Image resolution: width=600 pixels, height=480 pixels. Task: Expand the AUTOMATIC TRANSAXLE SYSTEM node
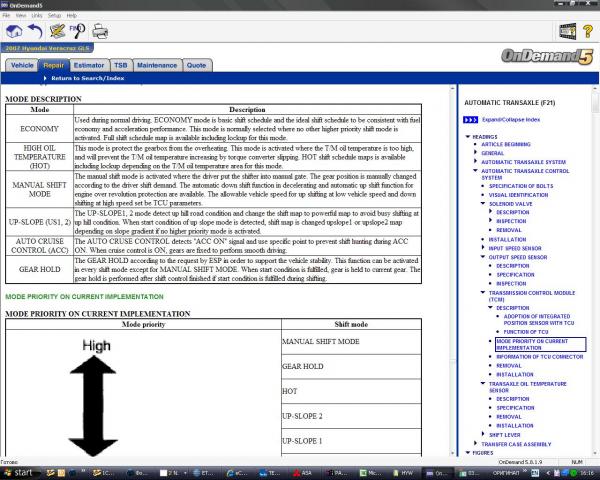(x=475, y=162)
